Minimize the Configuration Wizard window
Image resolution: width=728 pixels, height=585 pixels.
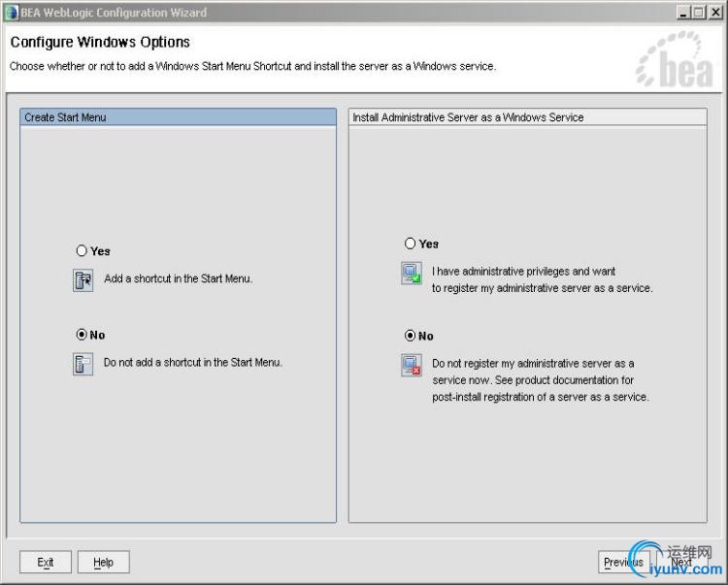(682, 13)
